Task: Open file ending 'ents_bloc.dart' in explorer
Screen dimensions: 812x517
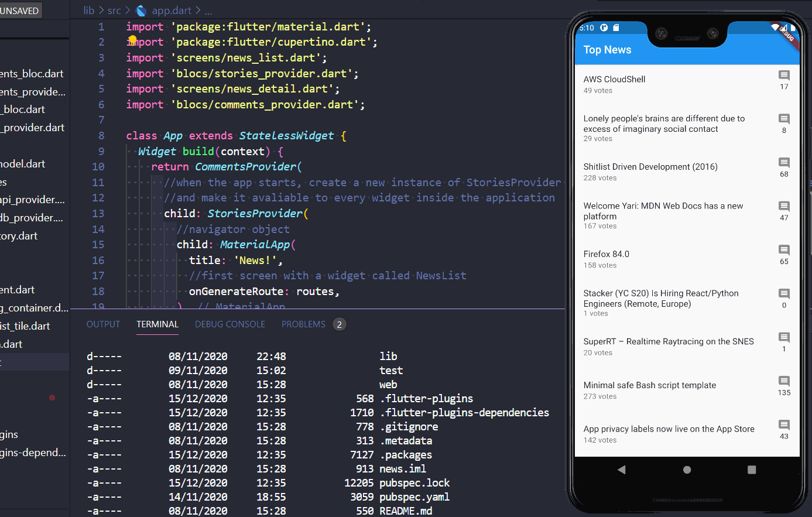Action: pyautogui.click(x=32, y=74)
